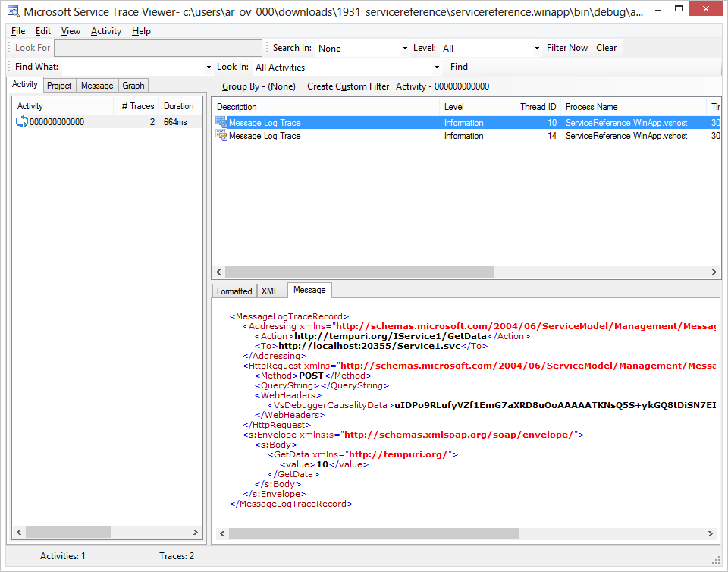Image resolution: width=728 pixels, height=572 pixels.
Task: Open the Activity menu
Action: tap(106, 31)
